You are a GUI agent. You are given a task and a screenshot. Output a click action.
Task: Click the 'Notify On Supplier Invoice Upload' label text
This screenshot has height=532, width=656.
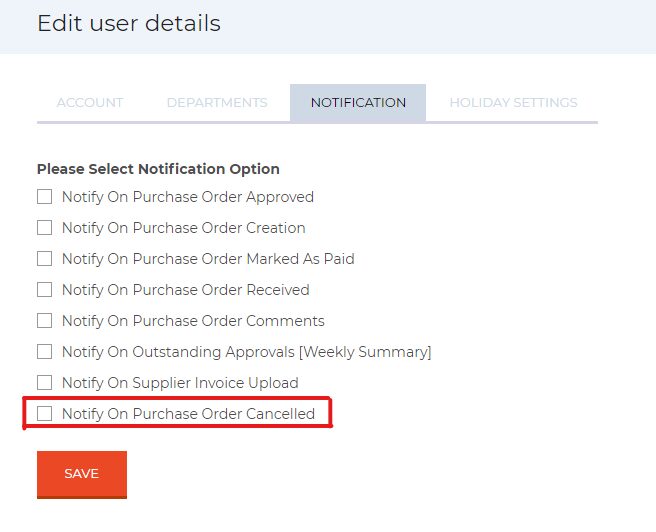[x=180, y=383]
